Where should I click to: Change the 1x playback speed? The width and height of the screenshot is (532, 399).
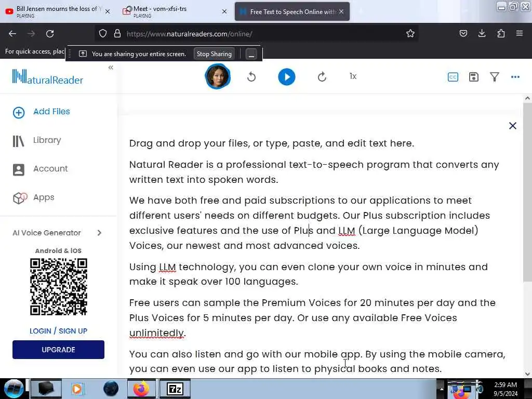click(353, 76)
